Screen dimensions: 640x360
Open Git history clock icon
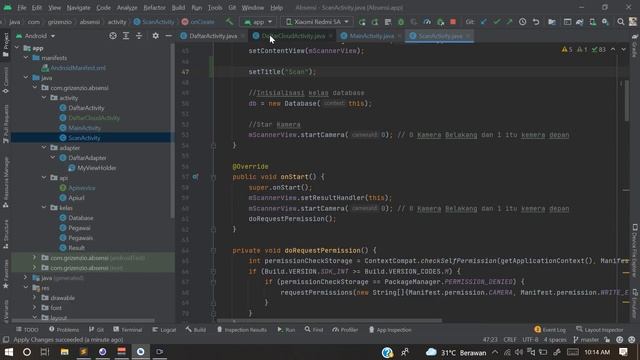pos(522,22)
